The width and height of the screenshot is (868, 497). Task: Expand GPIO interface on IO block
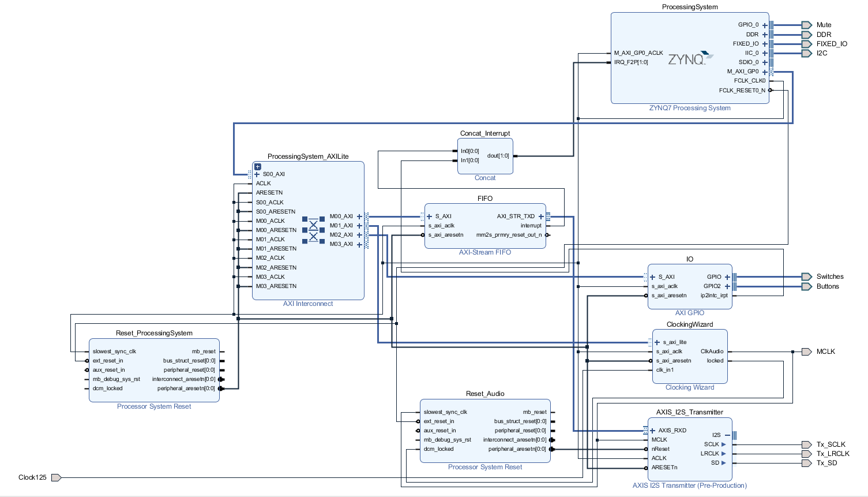tap(727, 277)
